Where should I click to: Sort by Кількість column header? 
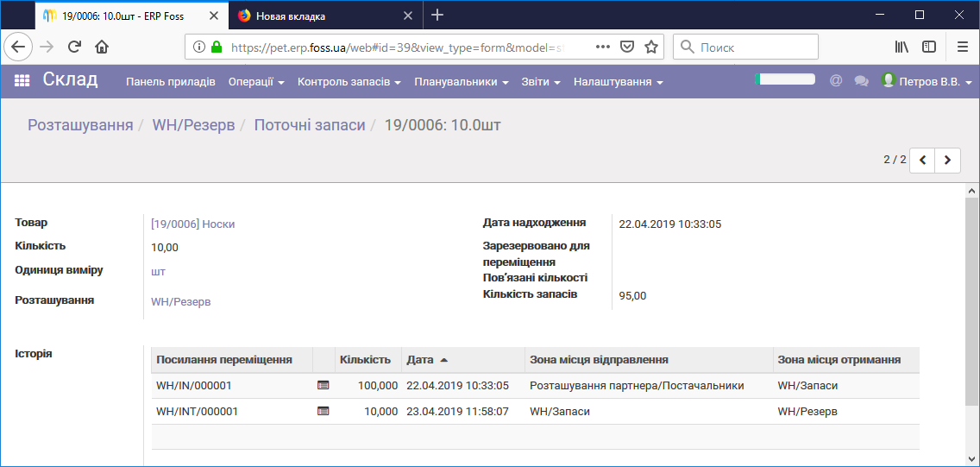(x=368, y=359)
